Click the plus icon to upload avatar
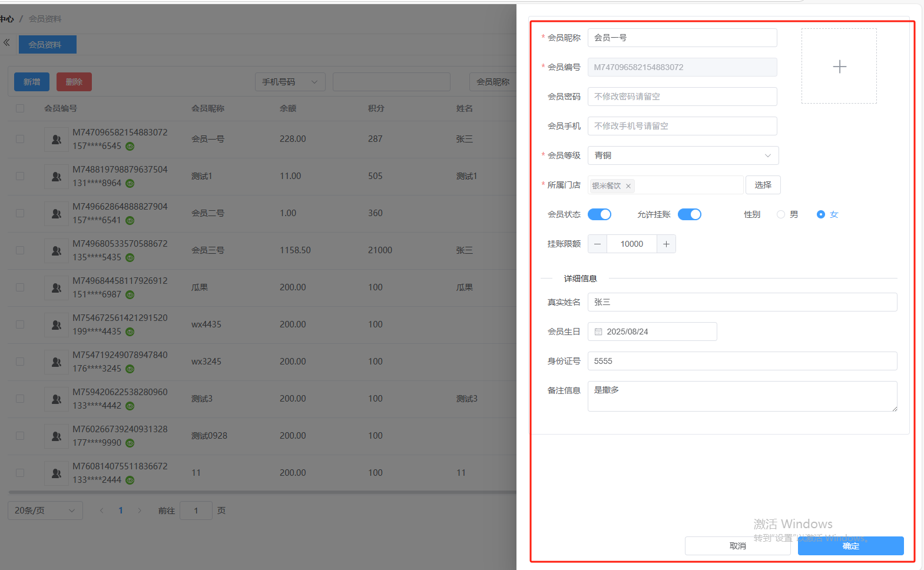The height and width of the screenshot is (570, 924). (x=839, y=67)
